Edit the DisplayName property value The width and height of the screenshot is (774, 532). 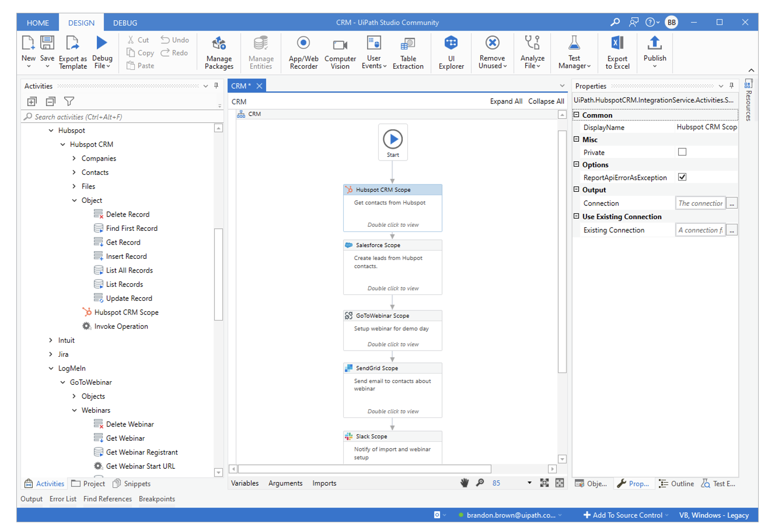pos(706,127)
